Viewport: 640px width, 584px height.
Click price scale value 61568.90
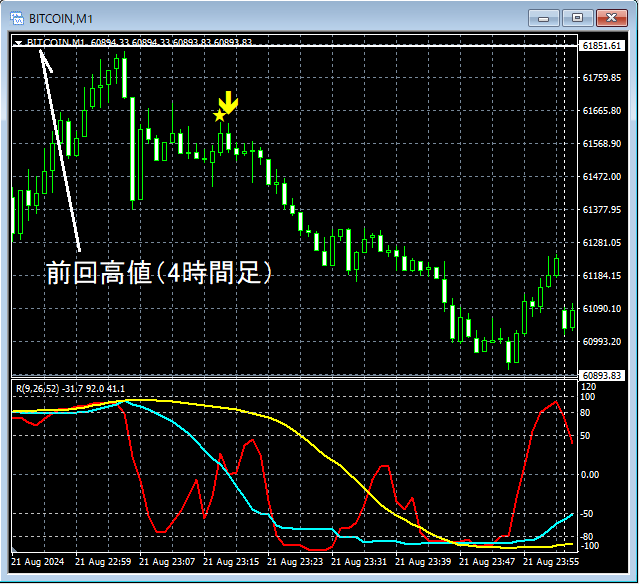602,144
